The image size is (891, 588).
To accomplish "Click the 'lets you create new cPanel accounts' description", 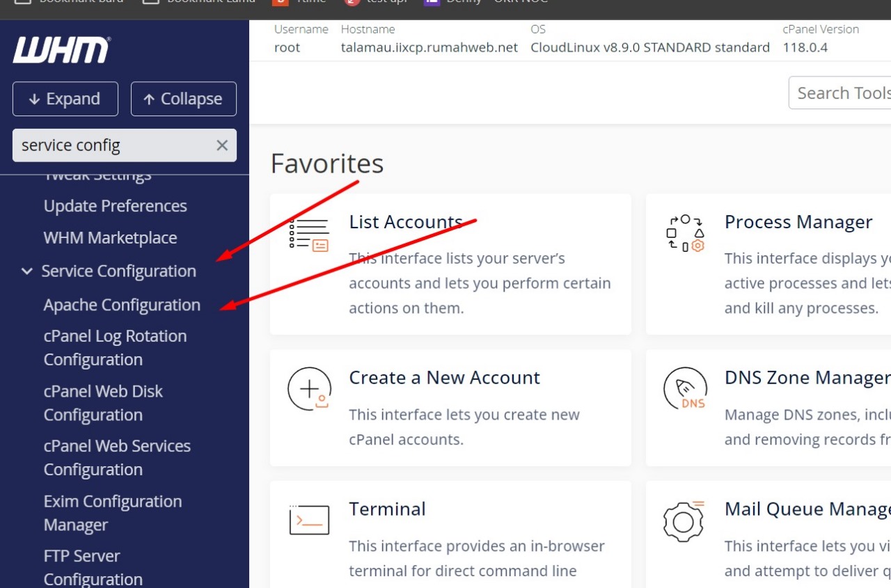I will (x=464, y=427).
